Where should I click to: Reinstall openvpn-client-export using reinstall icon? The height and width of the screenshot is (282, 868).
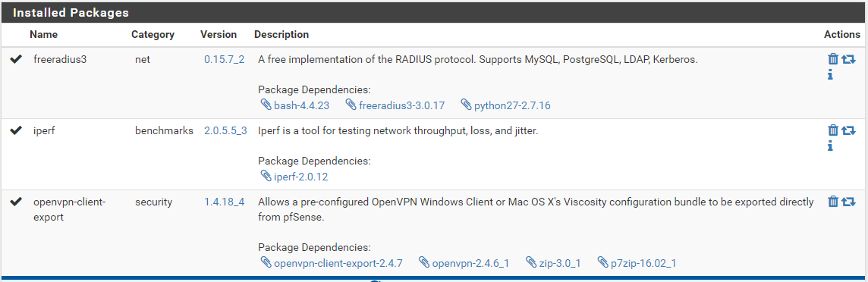click(848, 202)
